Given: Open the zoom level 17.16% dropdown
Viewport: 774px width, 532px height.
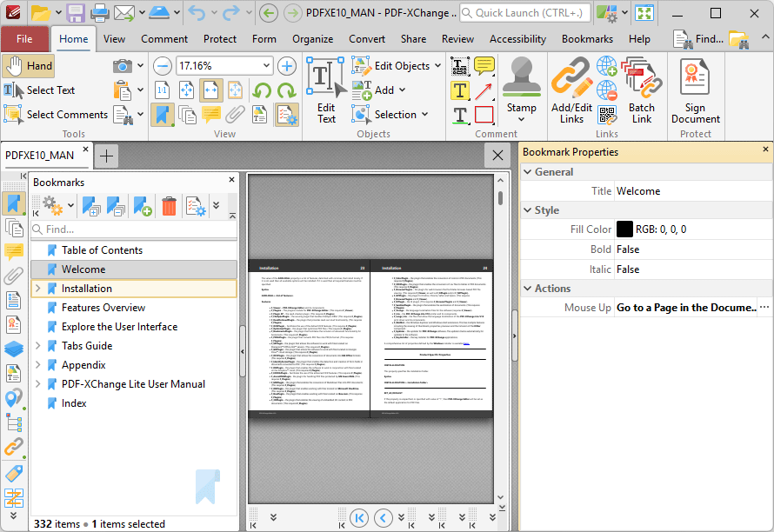Looking at the screenshot, I should 266,66.
